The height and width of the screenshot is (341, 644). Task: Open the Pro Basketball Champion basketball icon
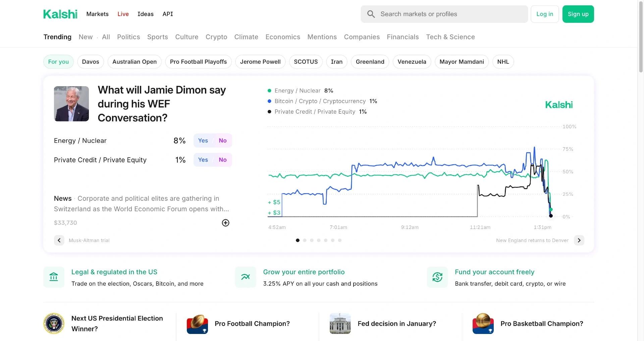coord(483,324)
